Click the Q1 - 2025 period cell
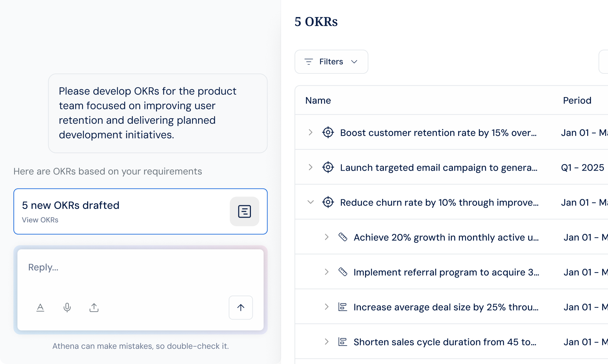 (x=583, y=168)
